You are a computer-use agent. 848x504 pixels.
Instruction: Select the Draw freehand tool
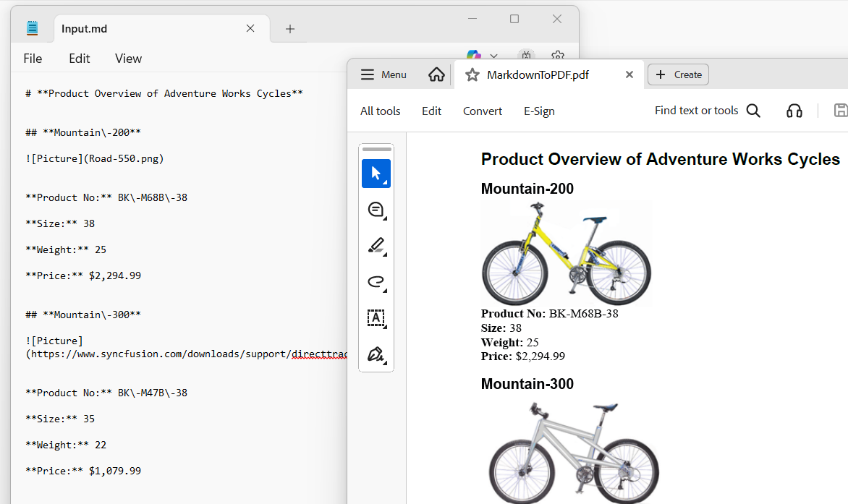click(376, 282)
